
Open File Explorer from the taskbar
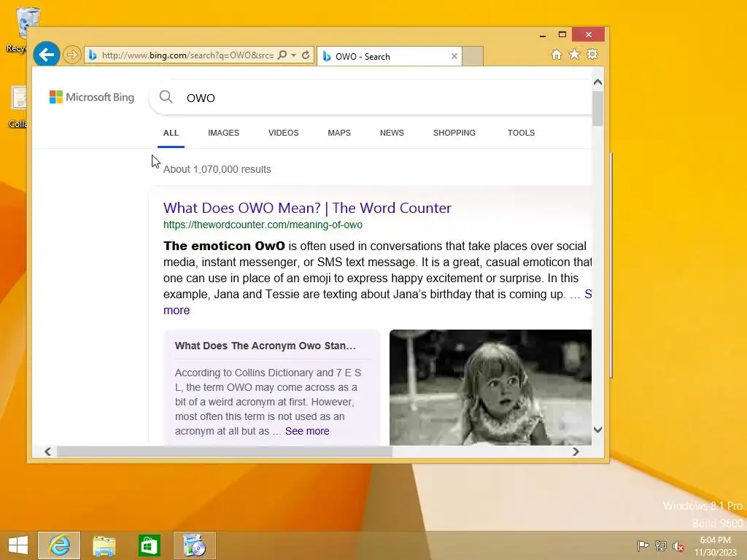pyautogui.click(x=104, y=545)
